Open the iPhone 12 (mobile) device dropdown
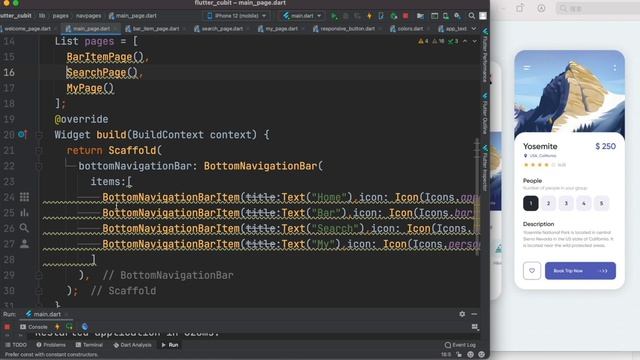 pyautogui.click(x=236, y=16)
